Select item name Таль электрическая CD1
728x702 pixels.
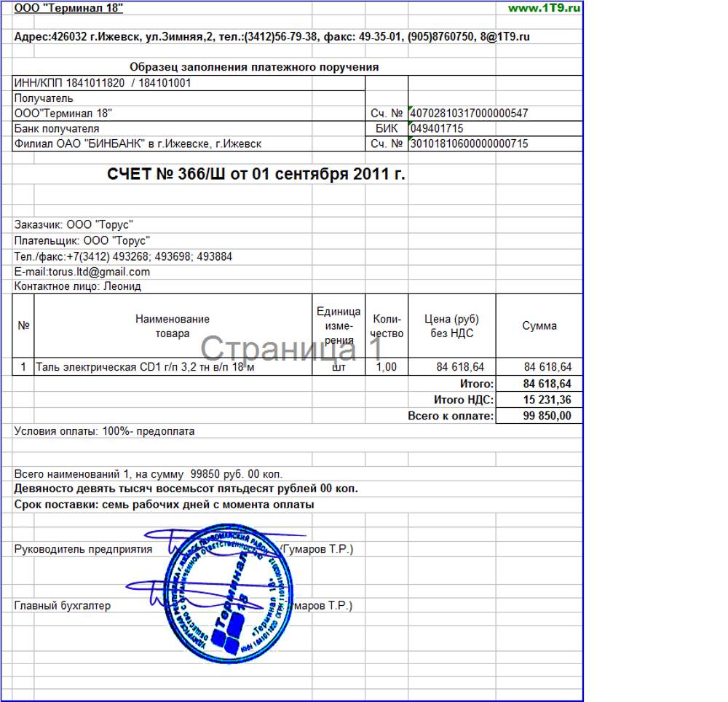click(x=173, y=367)
